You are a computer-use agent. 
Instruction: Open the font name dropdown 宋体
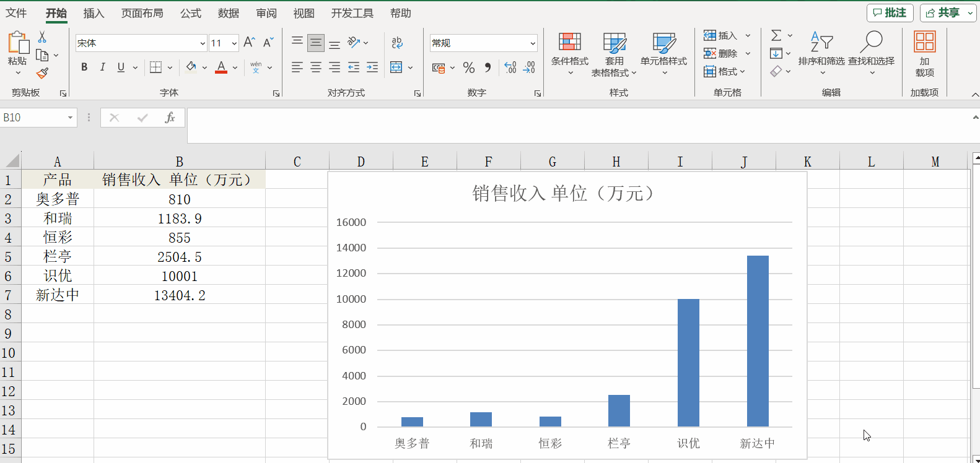pos(203,43)
